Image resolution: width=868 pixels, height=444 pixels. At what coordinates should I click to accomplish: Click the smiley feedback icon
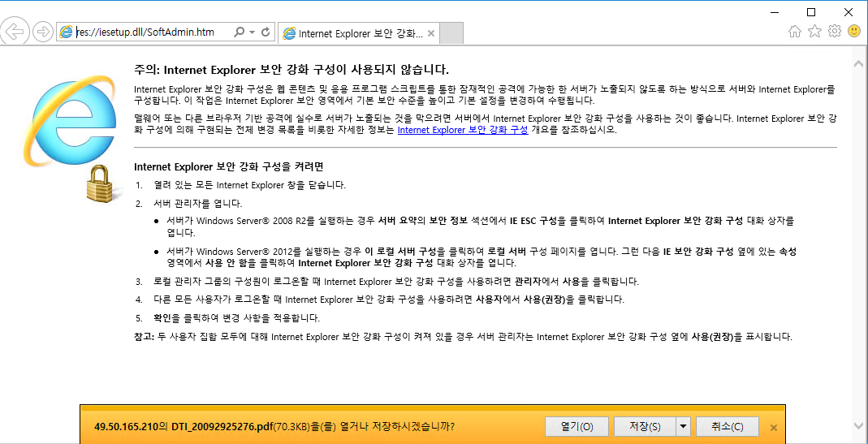coord(854,32)
